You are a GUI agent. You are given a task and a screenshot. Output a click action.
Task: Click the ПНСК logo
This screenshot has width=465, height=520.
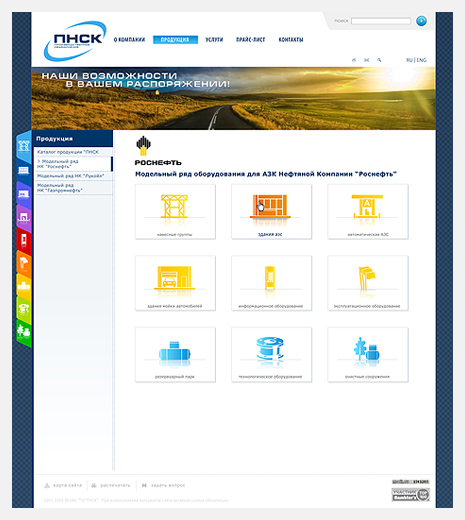75,41
